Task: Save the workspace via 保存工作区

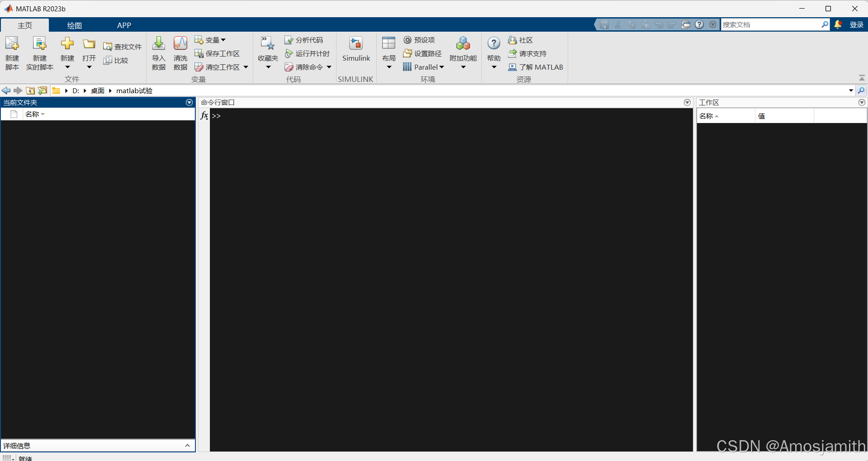Action: 217,53
